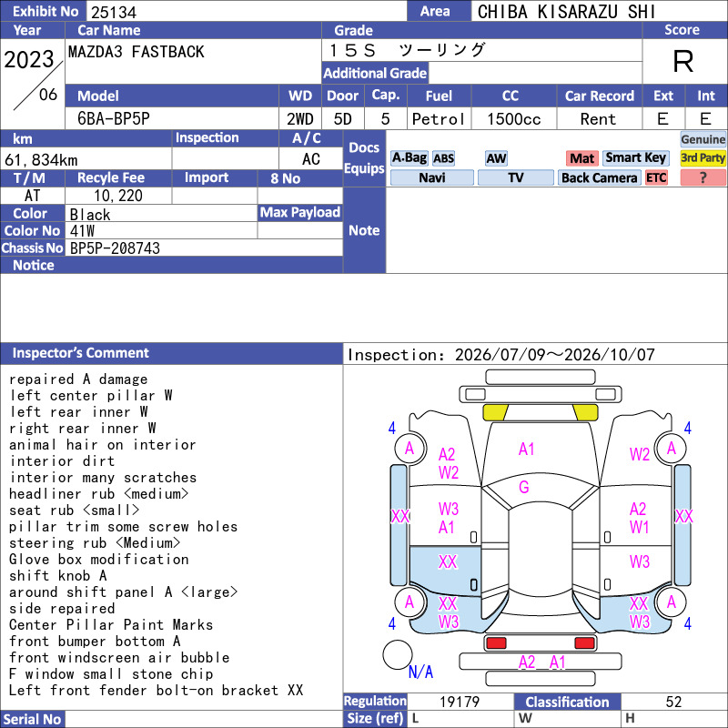Select the mileage 61,834km
This screenshot has height=728, width=728.
(x=41, y=160)
